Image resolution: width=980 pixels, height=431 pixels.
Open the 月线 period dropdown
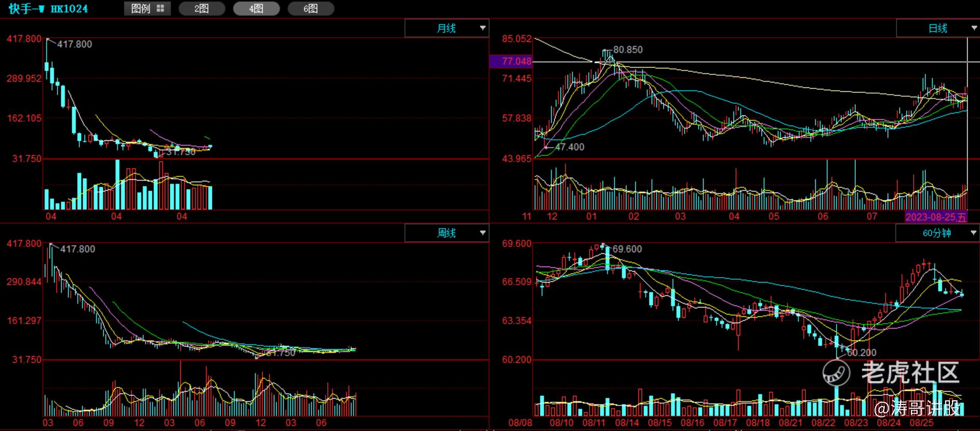(447, 28)
